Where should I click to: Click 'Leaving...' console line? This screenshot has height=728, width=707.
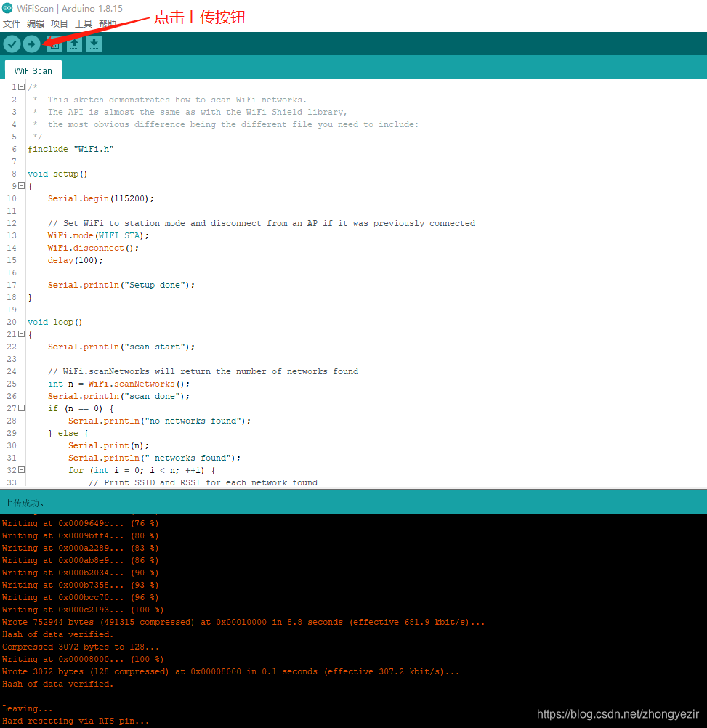(28, 708)
